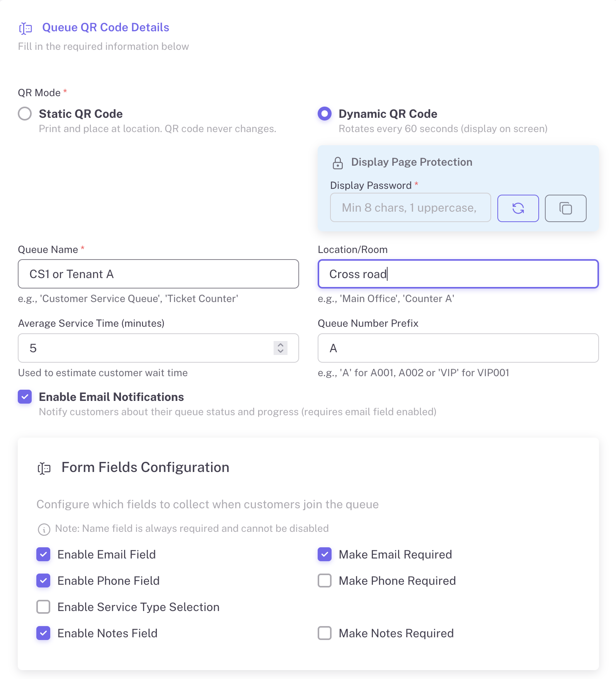Increase Average Service Time with the up arrow
616x679 pixels.
click(x=281, y=345)
